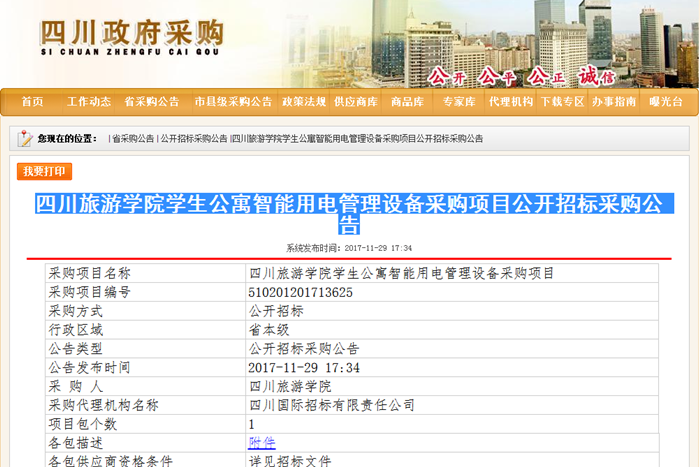Click the 公告发布时间 value 2017-11-29 17:34
The image size is (700, 467).
(x=304, y=368)
